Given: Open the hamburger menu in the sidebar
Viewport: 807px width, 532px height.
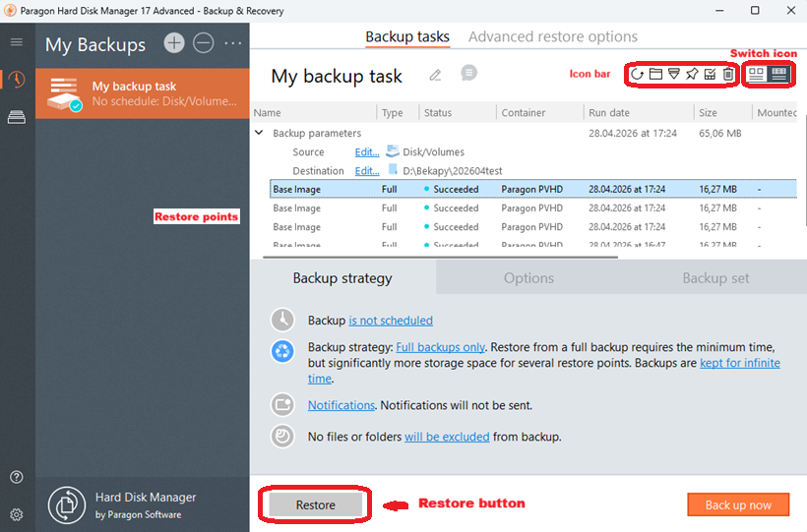Looking at the screenshot, I should click(17, 41).
